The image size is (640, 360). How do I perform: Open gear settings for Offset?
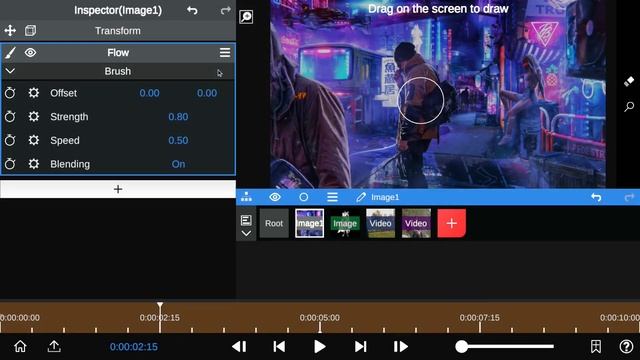tap(34, 93)
